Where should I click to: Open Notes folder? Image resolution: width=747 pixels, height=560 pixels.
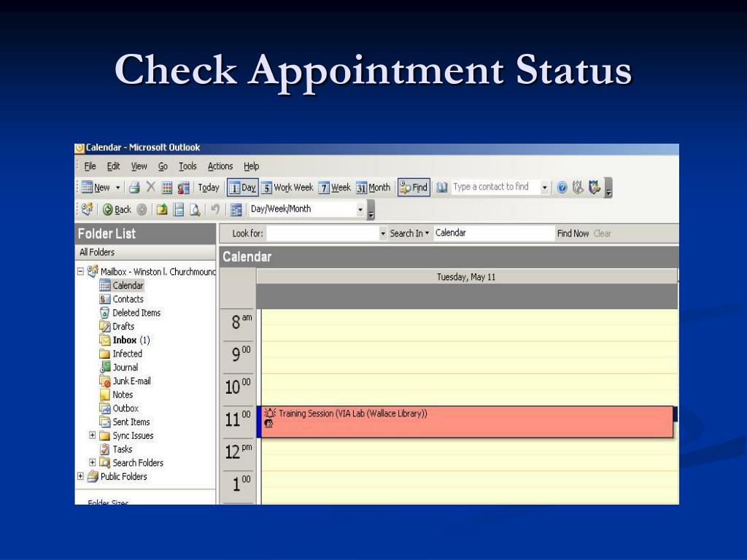tap(116, 394)
